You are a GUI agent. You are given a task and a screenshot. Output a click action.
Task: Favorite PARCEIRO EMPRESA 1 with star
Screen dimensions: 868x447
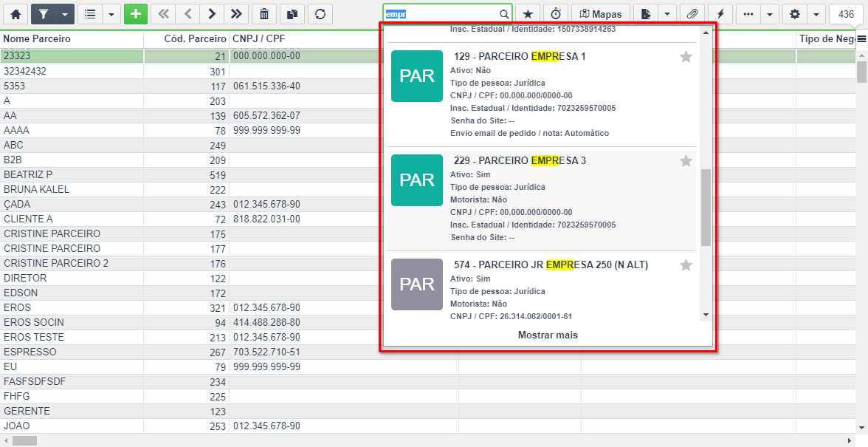click(686, 56)
